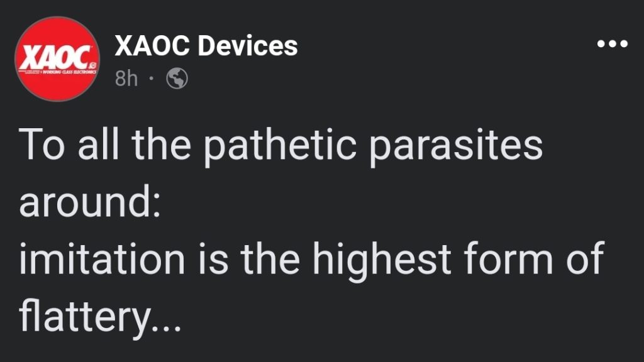The width and height of the screenshot is (644, 362).
Task: Click the word Devices in page name
Action: [x=248, y=45]
